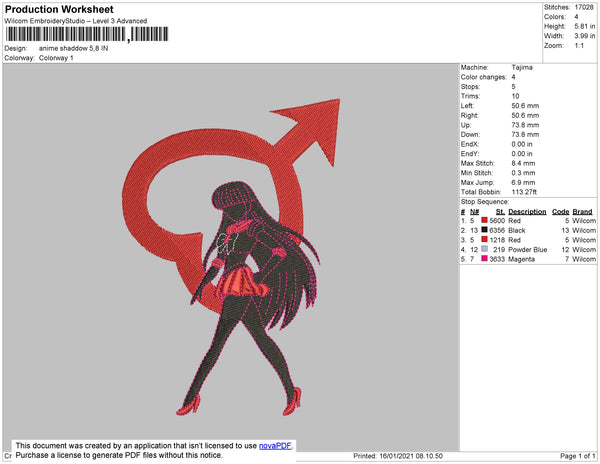Select 'Wilcom EmbroideryStudio – Level 3 Advanced' text
600x464 pixels.
point(76,21)
